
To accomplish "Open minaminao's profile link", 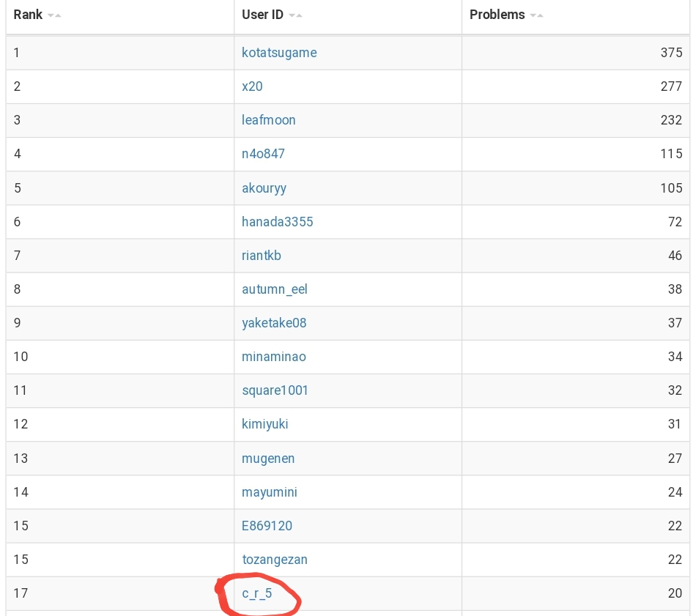I will (x=273, y=357).
